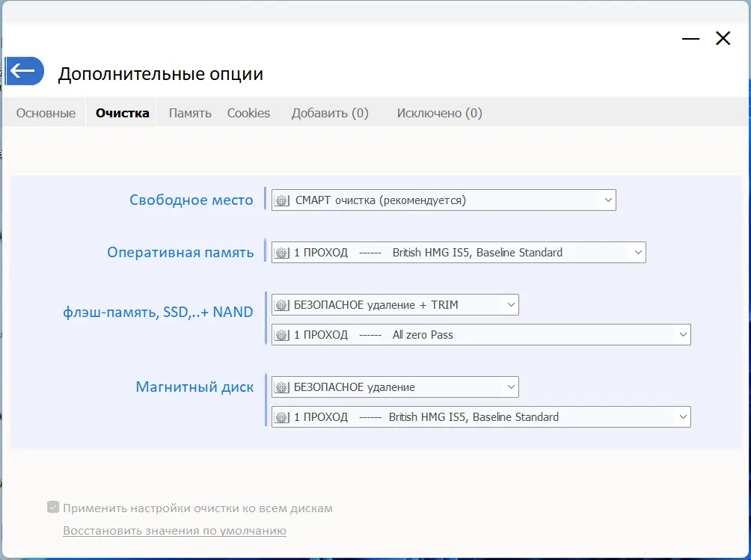
Task: Click the icon in the Магнитный диск pass-method dropdown
Action: 282,417
